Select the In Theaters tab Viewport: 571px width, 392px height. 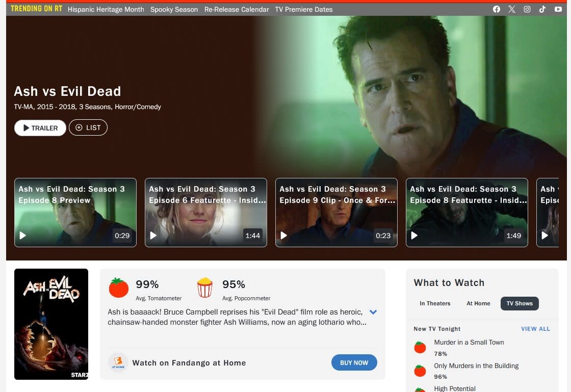point(435,303)
